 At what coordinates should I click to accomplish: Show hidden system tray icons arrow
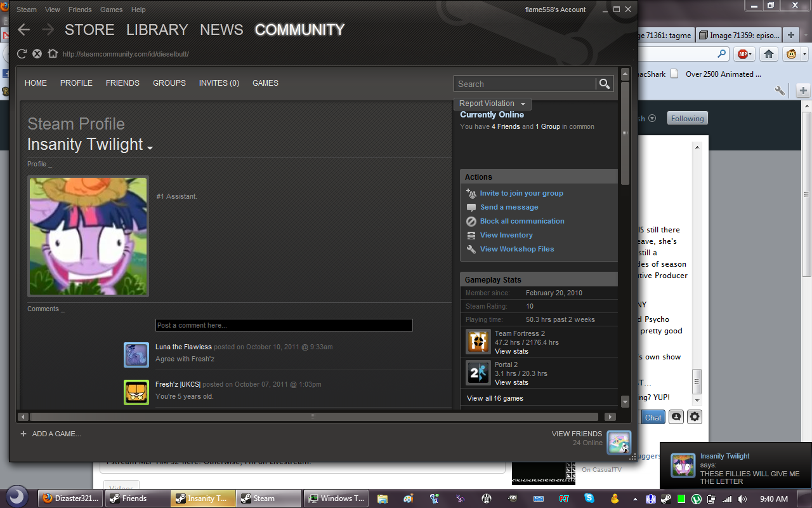(636, 499)
